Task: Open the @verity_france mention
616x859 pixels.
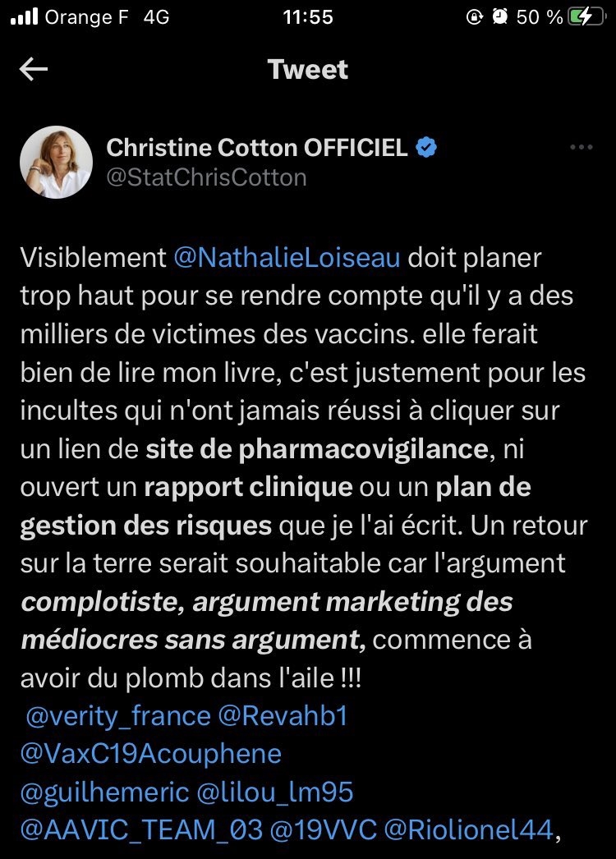Action: point(118,716)
